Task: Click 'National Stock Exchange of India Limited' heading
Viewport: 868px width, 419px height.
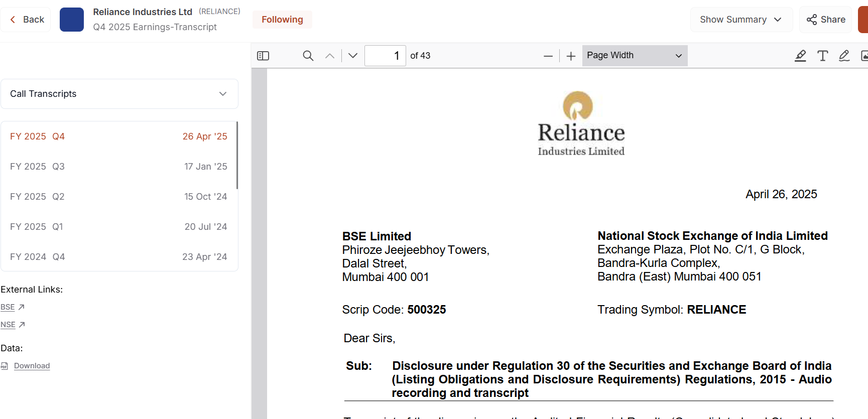Action: pyautogui.click(x=712, y=236)
